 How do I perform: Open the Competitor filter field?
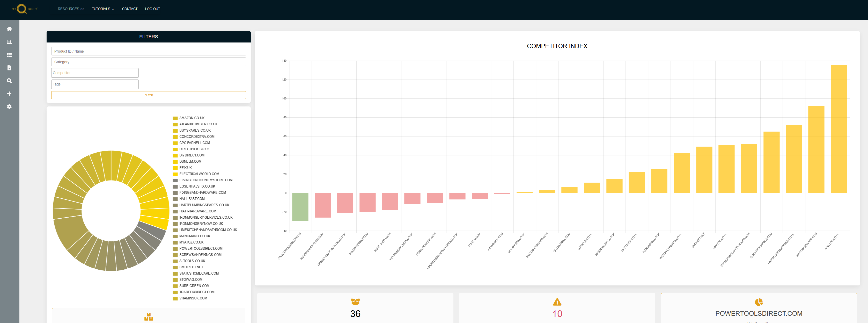(x=95, y=73)
